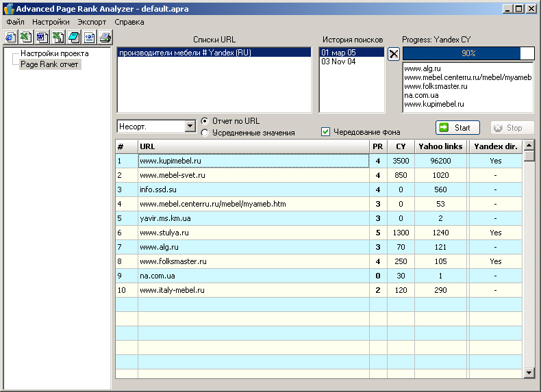Select history entry '01 мар 05'

351,53
